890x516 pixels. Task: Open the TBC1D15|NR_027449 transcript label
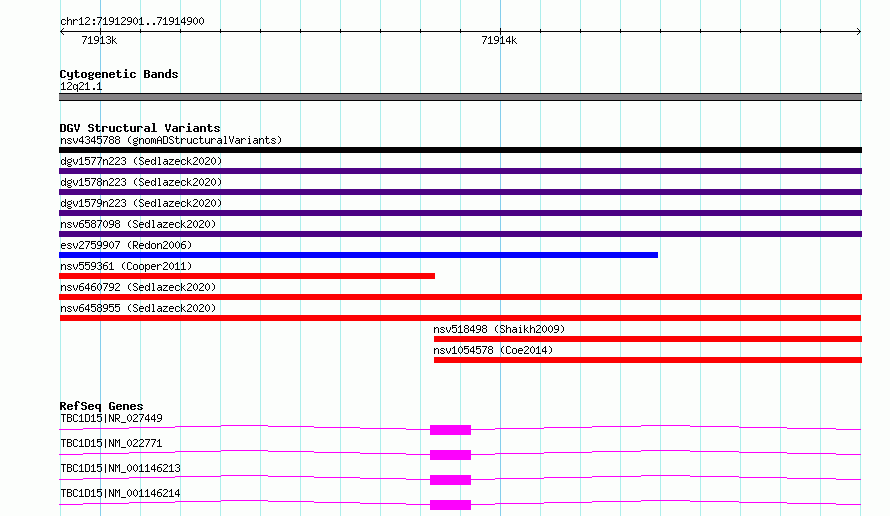pos(111,418)
